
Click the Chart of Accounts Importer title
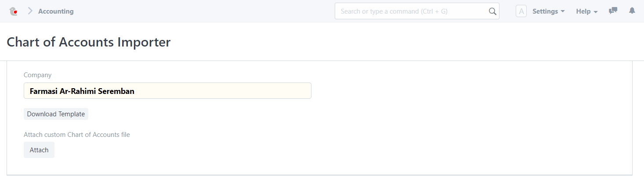[89, 42]
